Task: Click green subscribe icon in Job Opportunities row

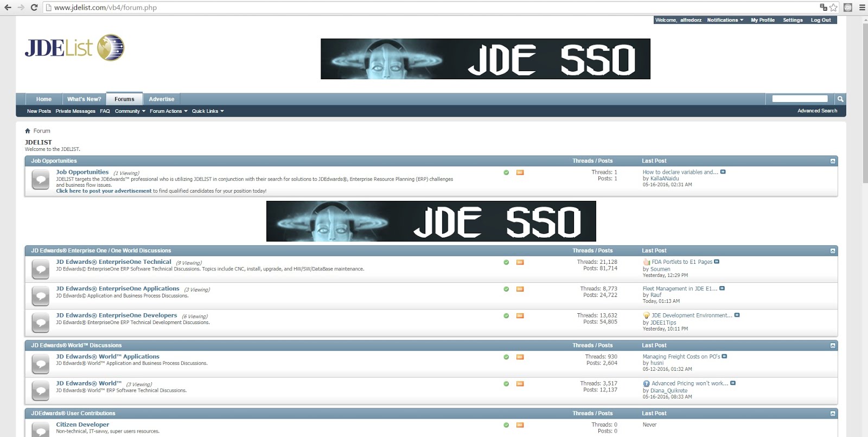Action: tap(506, 173)
